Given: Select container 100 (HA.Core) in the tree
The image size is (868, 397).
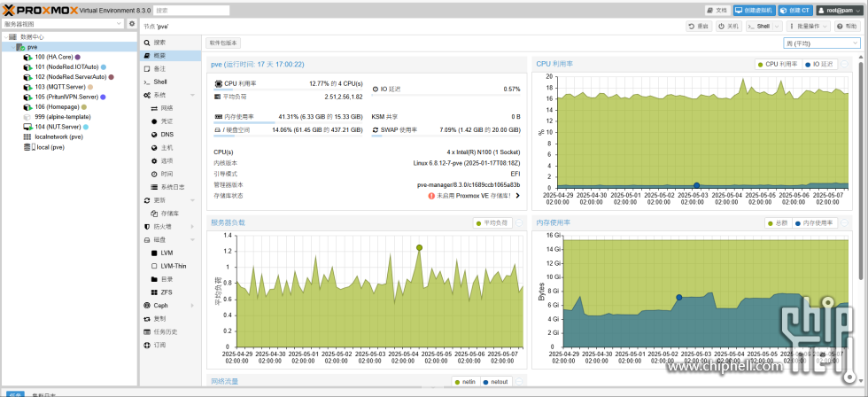Looking at the screenshot, I should pos(52,57).
